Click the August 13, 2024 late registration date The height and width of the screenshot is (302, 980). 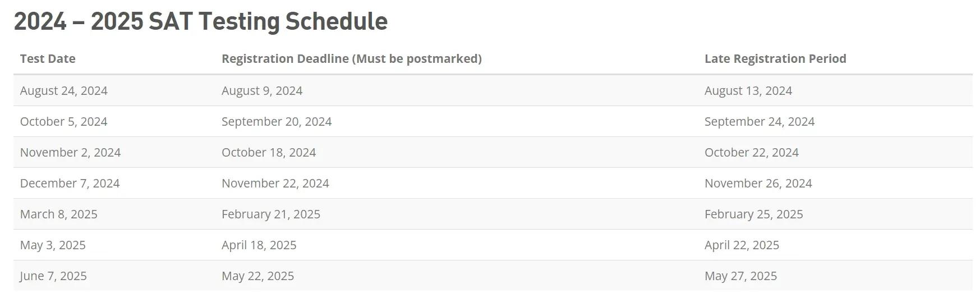click(748, 91)
